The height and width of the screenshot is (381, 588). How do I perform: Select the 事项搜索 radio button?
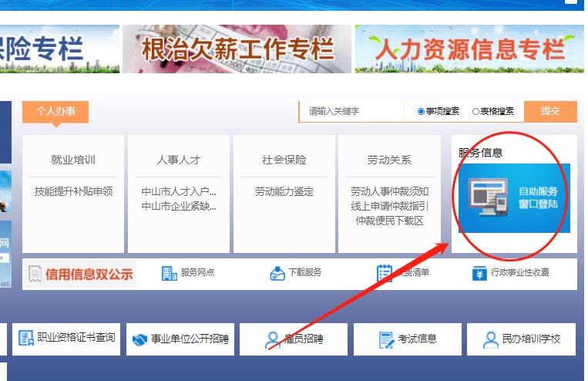(x=421, y=112)
